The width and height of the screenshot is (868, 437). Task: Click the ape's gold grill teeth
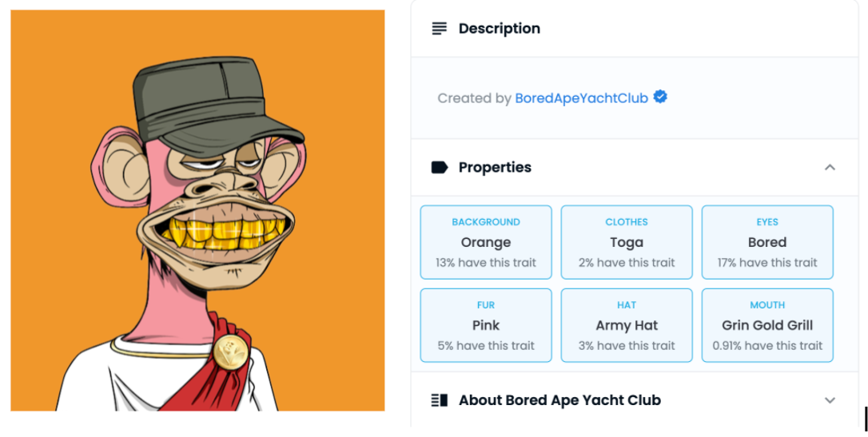click(x=224, y=232)
